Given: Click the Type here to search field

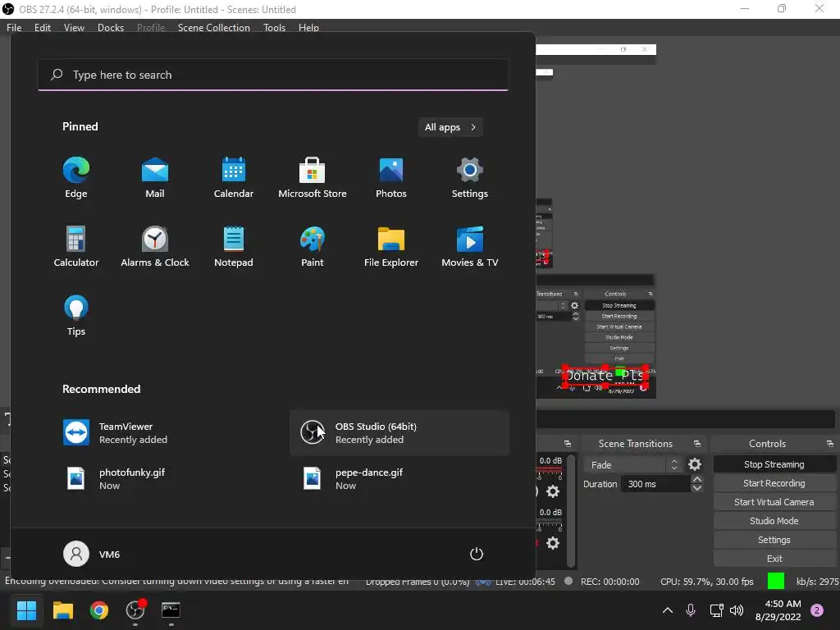Looking at the screenshot, I should 273,75.
